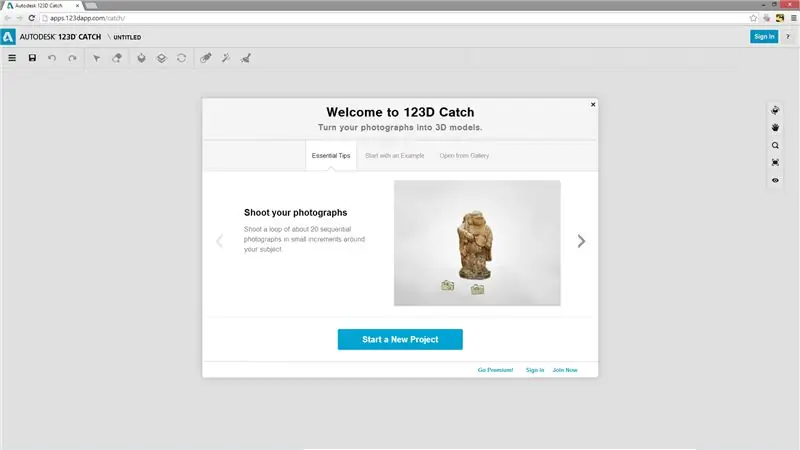Activate the pan hand tool
The width and height of the screenshot is (800, 450).
pos(775,128)
